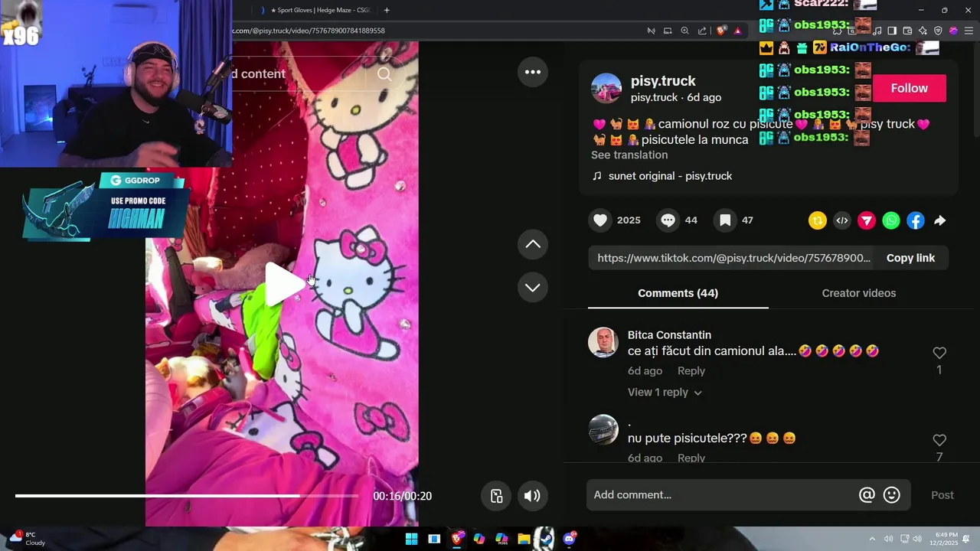
Task: Click Copy link button
Action: [x=910, y=258]
